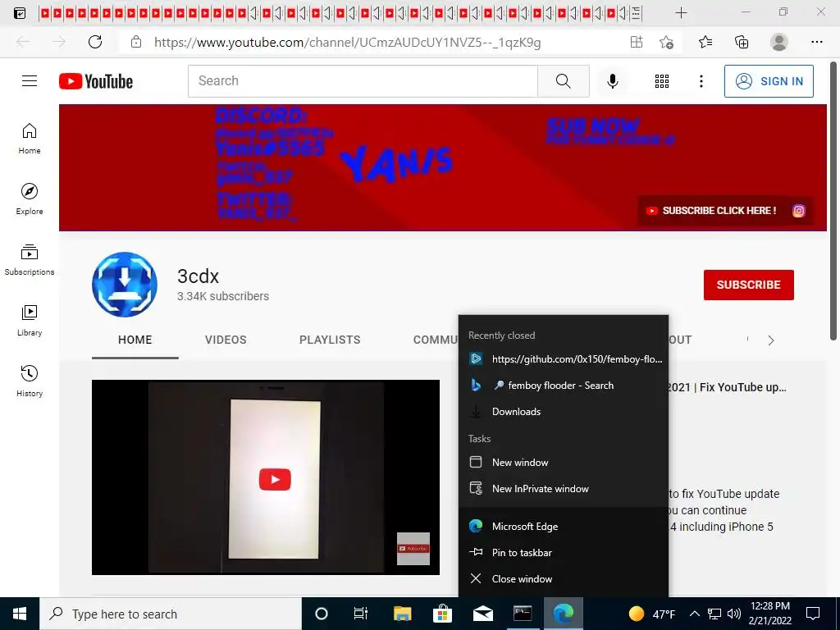Add this page to favorites
Image resolution: width=840 pixels, height=630 pixels.
click(x=666, y=42)
